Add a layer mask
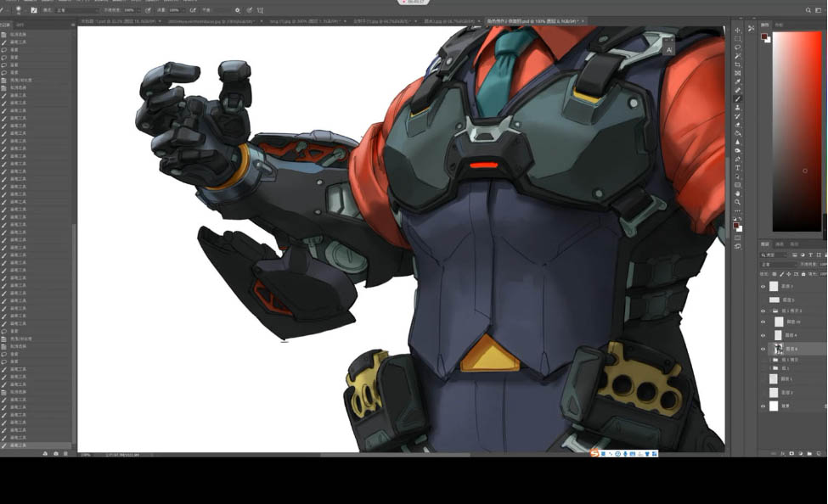 point(791,453)
